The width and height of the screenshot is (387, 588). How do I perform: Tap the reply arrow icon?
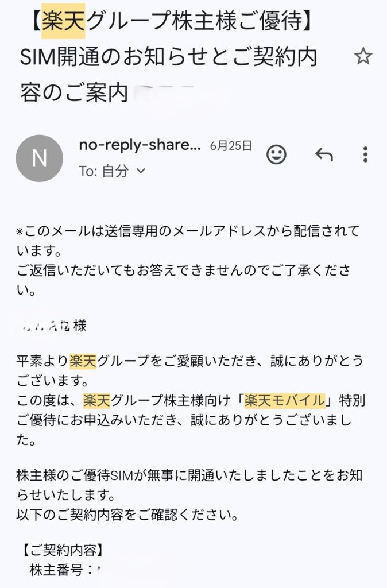coord(324,154)
